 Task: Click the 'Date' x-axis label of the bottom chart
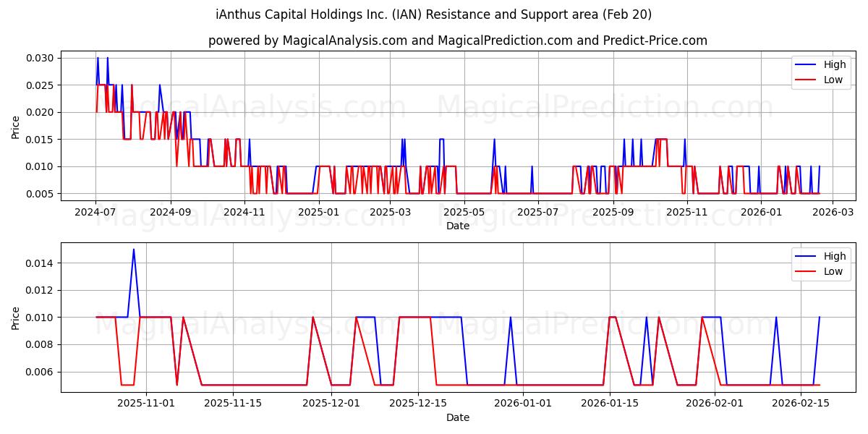point(458,417)
